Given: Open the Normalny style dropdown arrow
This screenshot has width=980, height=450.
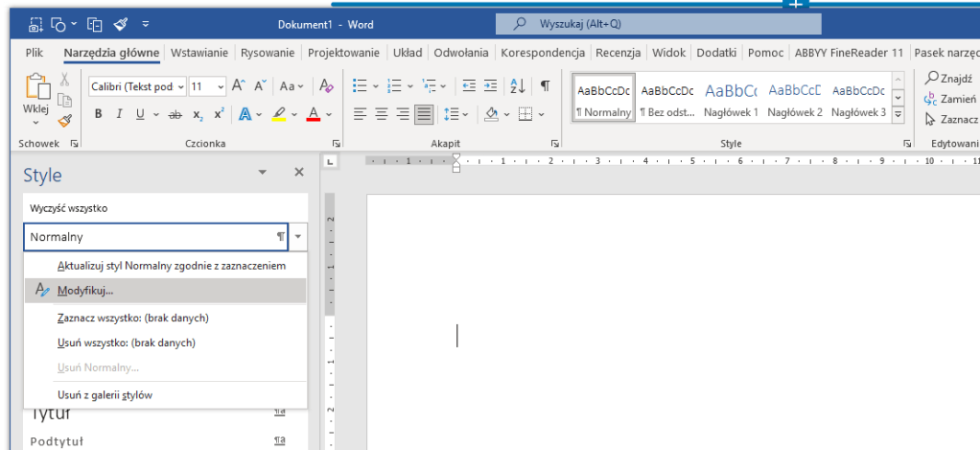Looking at the screenshot, I should (x=298, y=236).
